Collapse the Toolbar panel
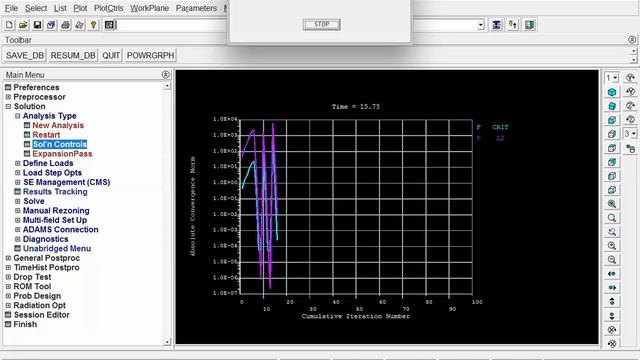 pos(632,40)
